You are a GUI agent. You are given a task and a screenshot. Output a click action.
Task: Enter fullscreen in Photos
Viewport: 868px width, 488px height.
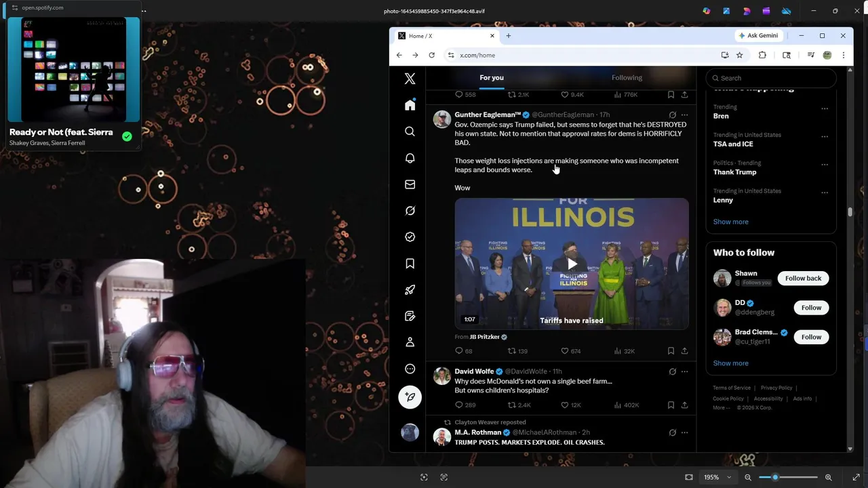click(856, 477)
